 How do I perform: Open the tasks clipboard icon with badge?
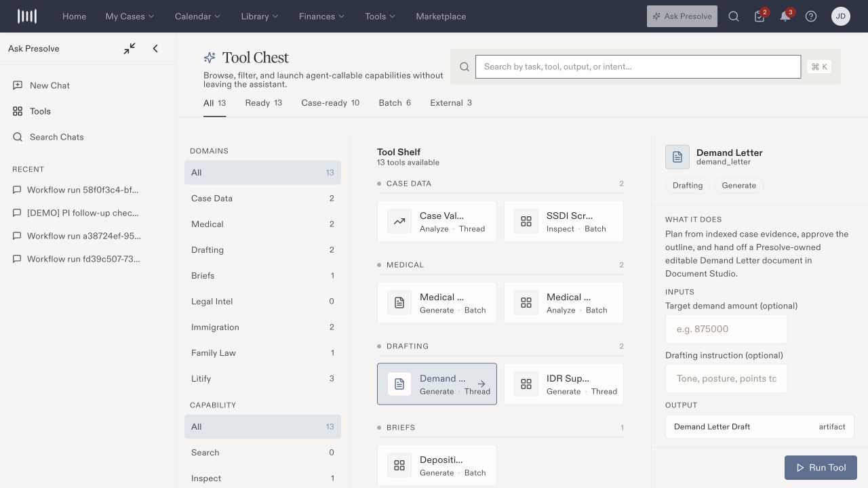coord(759,16)
